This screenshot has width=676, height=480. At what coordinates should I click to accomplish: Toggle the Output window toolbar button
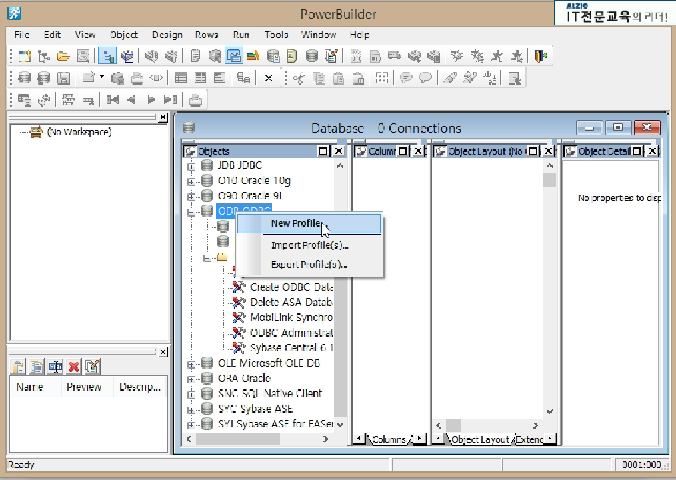[127, 56]
